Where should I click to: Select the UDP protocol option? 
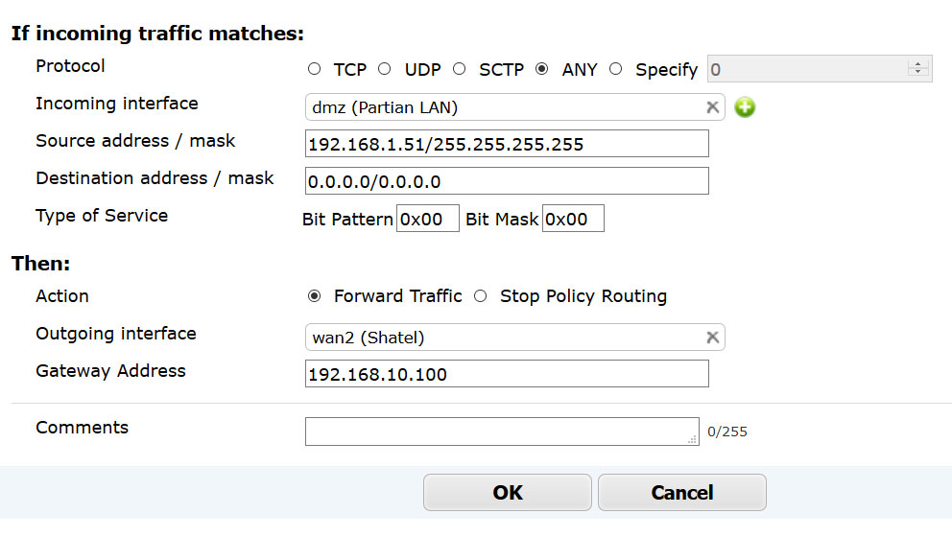coord(385,69)
